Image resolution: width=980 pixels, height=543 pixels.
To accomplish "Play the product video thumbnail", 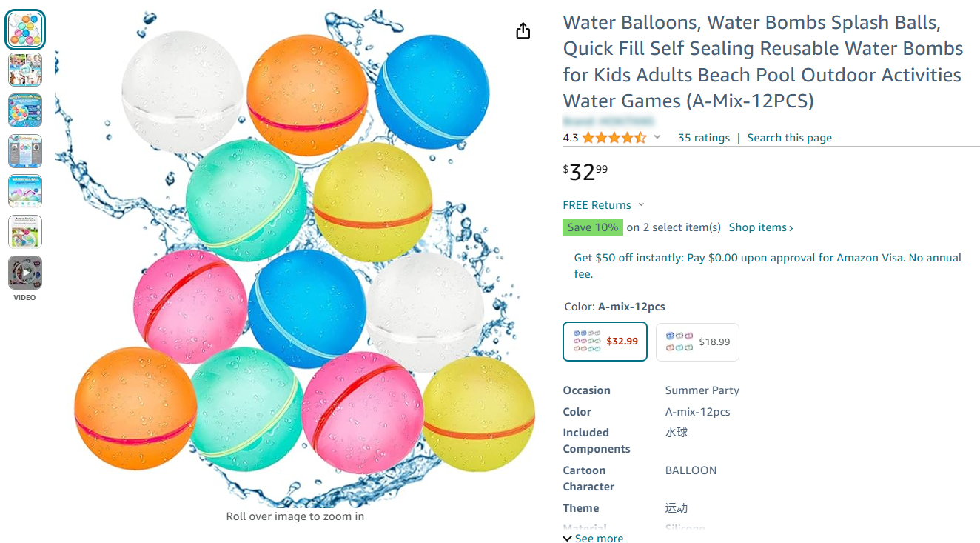I will coord(25,273).
